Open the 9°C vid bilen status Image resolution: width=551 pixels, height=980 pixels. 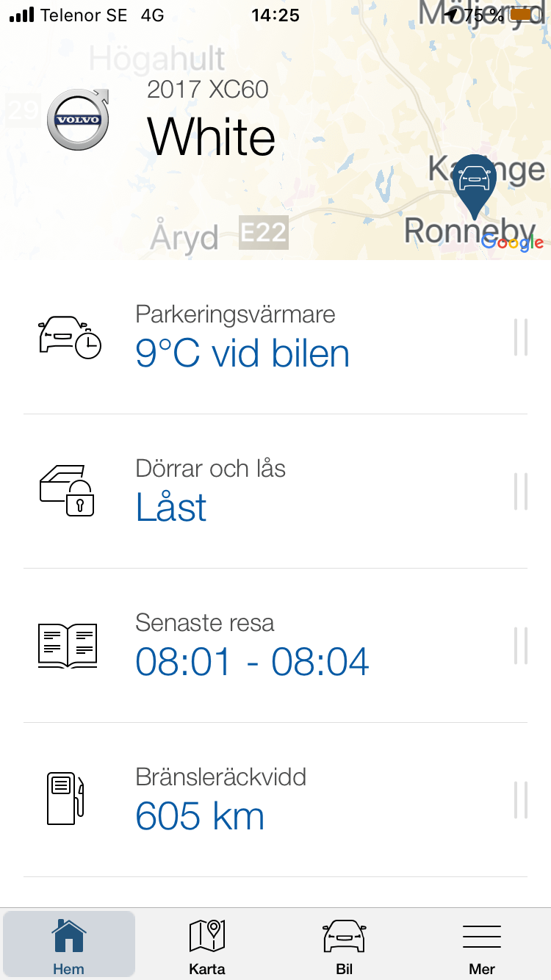click(x=242, y=354)
